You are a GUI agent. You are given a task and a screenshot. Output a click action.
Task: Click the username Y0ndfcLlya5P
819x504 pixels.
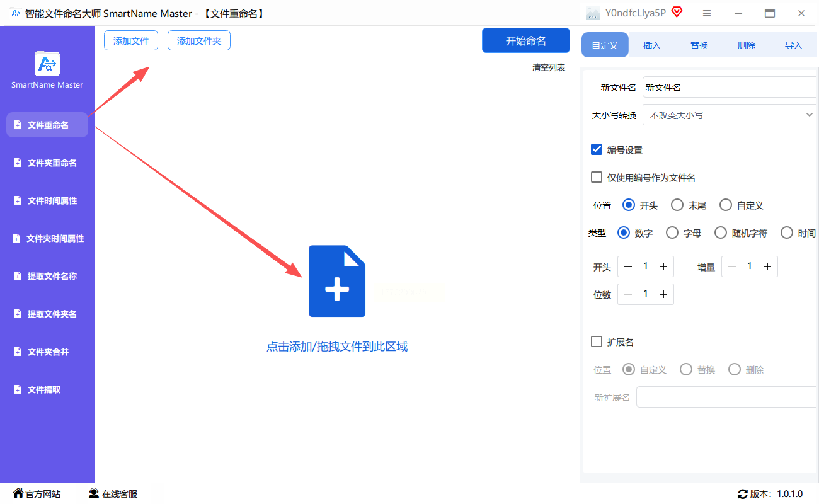[x=636, y=13]
